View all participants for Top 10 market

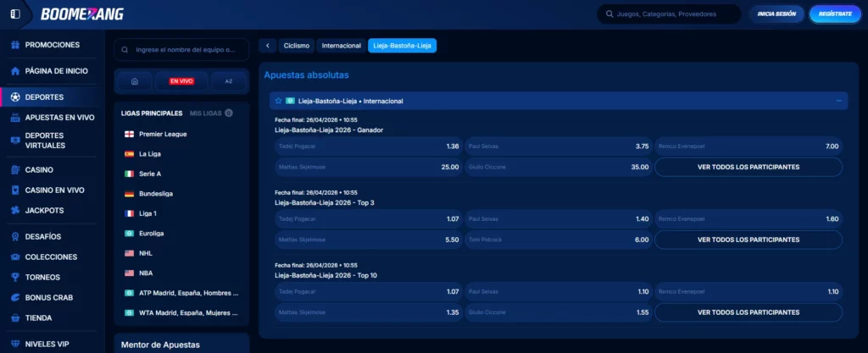pos(748,312)
